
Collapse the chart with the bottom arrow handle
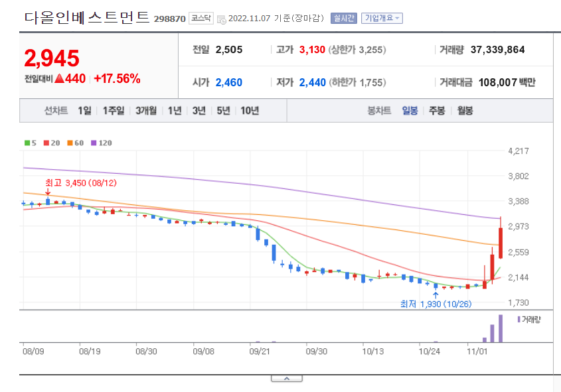tap(287, 379)
